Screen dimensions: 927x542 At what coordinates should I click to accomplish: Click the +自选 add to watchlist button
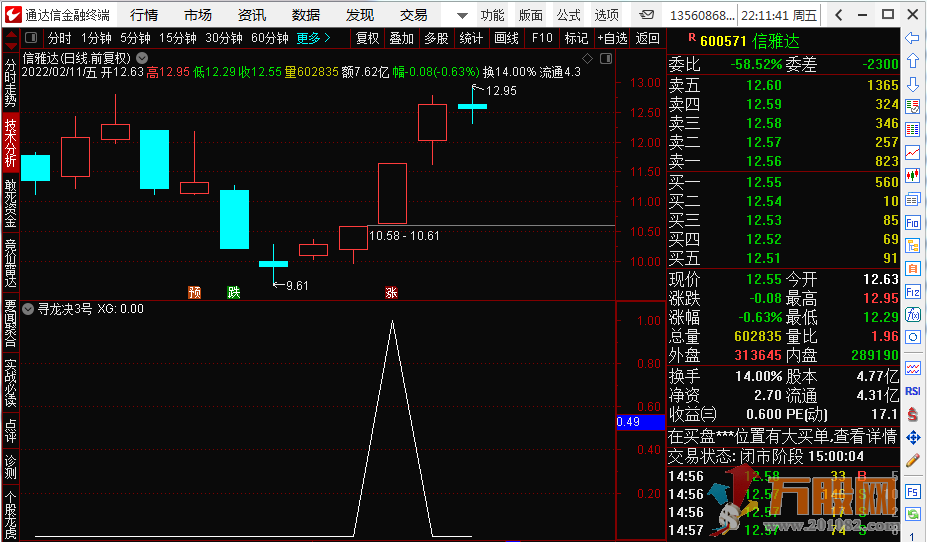click(611, 38)
